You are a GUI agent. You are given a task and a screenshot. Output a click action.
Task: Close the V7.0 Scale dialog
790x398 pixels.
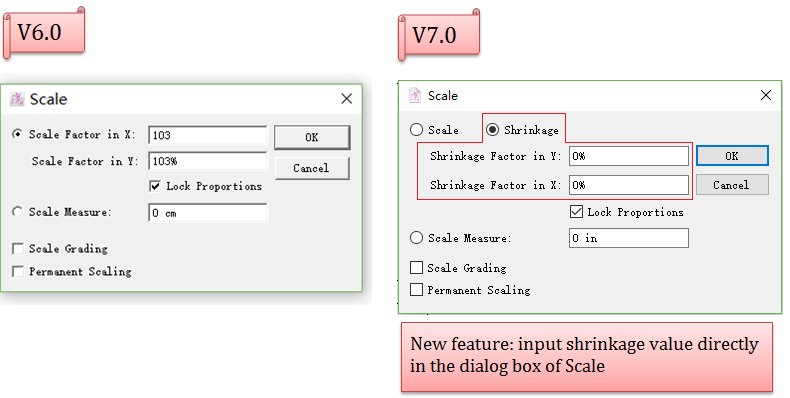point(766,95)
